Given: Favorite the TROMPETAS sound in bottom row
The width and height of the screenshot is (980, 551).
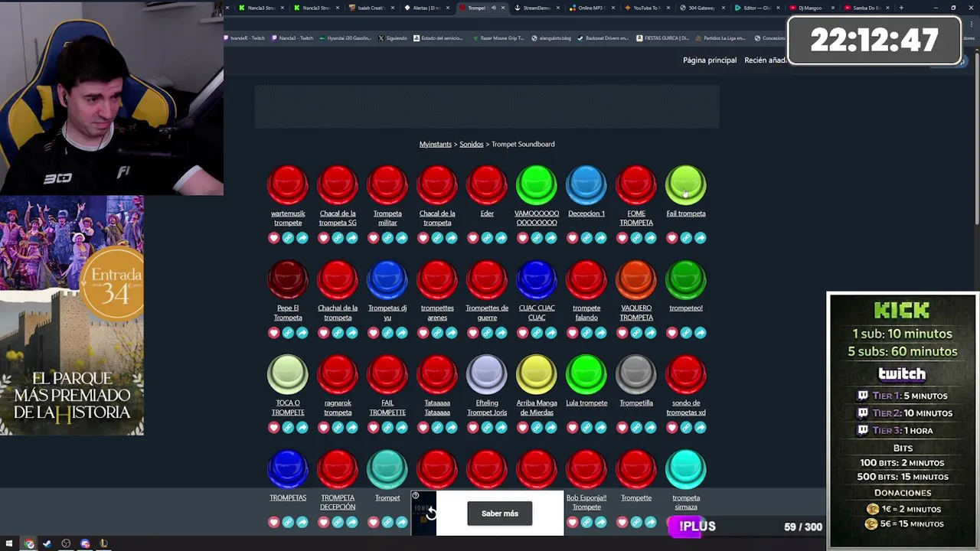Looking at the screenshot, I should tap(274, 523).
